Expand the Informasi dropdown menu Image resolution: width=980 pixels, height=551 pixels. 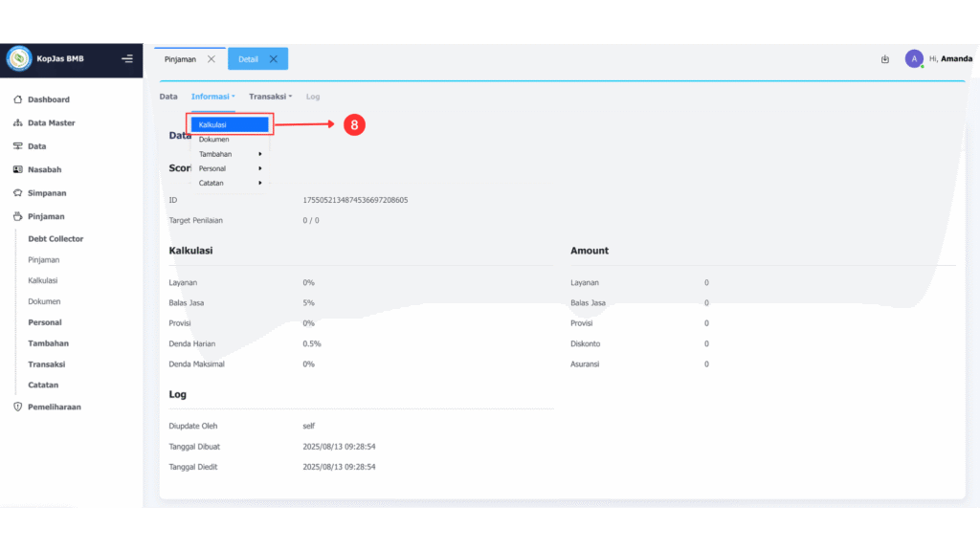tap(212, 97)
